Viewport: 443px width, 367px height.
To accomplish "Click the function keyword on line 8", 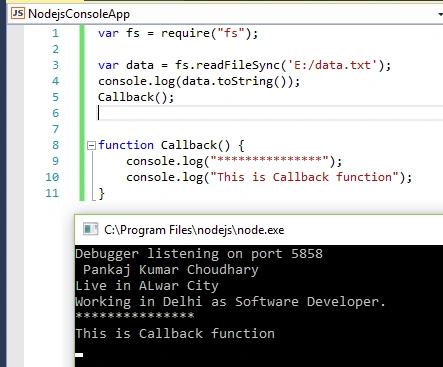I will point(126,145).
